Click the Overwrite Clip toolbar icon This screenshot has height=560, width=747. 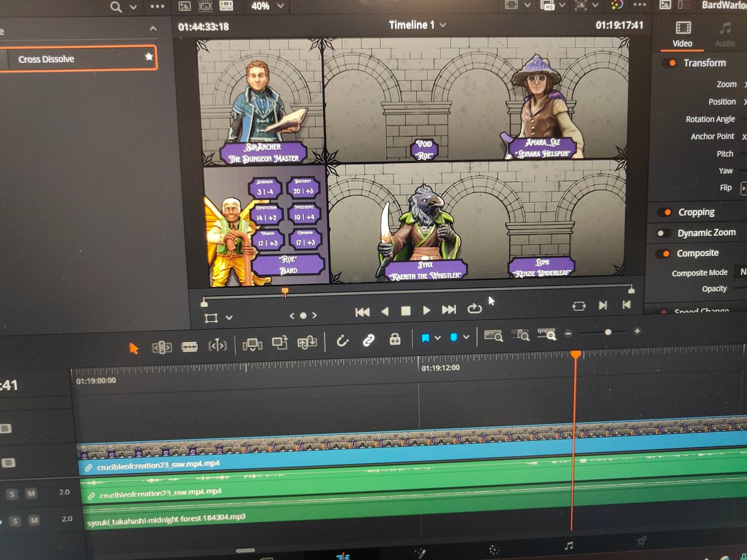coord(280,343)
